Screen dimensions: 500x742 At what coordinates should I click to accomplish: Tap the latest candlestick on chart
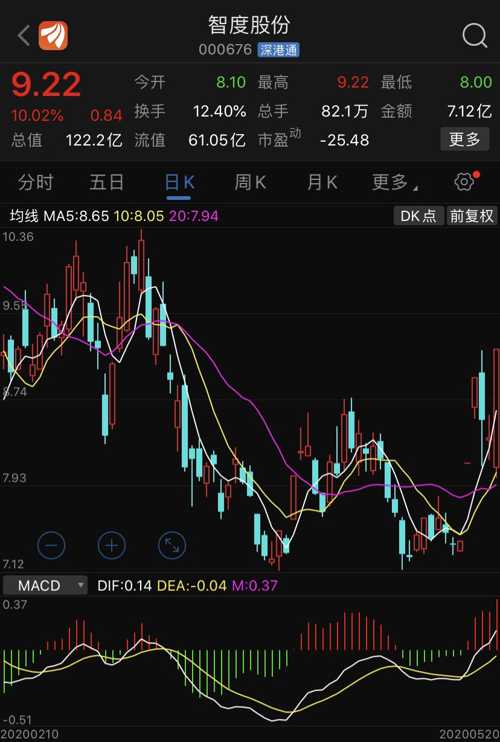(x=495, y=408)
